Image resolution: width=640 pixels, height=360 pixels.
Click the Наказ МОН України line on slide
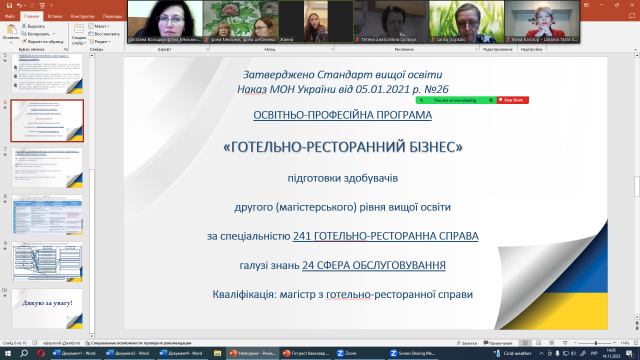click(343, 89)
